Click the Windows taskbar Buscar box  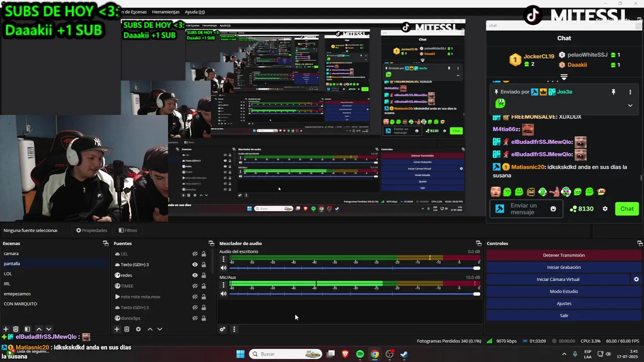[286, 354]
